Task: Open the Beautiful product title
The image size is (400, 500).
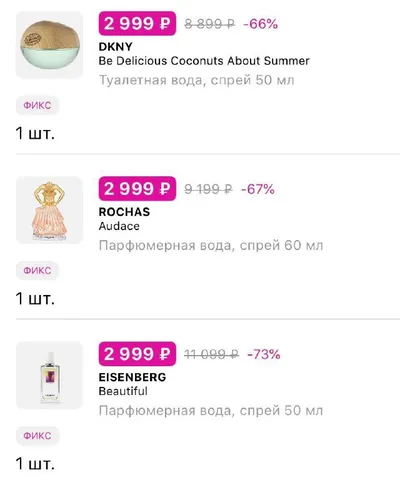Action: pyautogui.click(x=123, y=391)
